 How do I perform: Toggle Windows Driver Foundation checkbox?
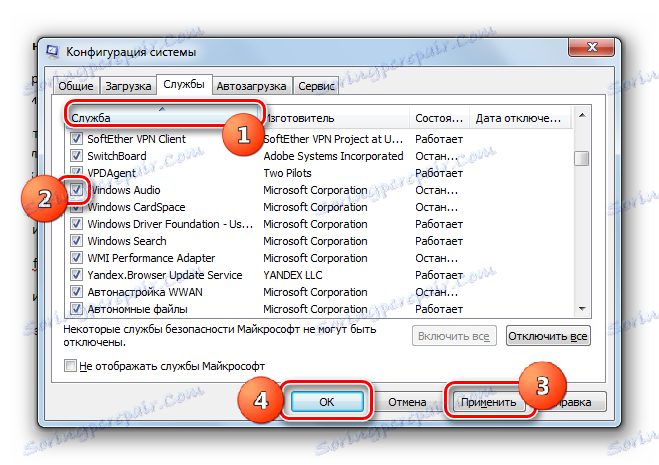coord(76,224)
